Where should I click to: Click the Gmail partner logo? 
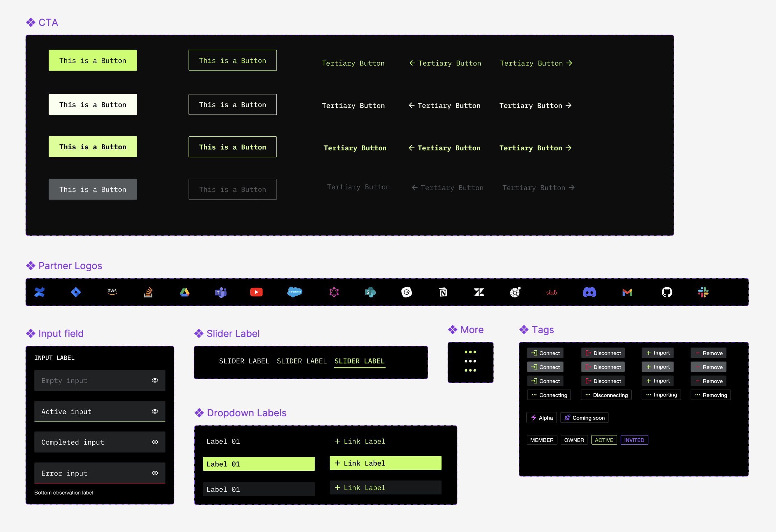point(627,292)
